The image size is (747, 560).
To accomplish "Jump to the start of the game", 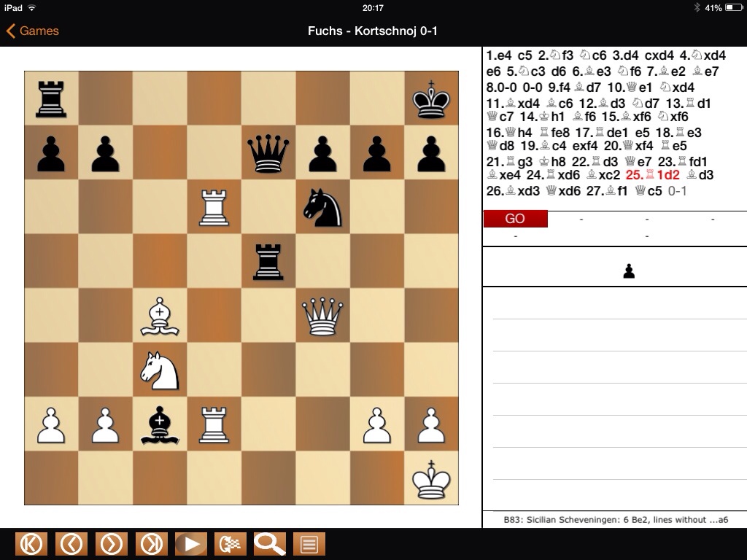I will point(31,544).
